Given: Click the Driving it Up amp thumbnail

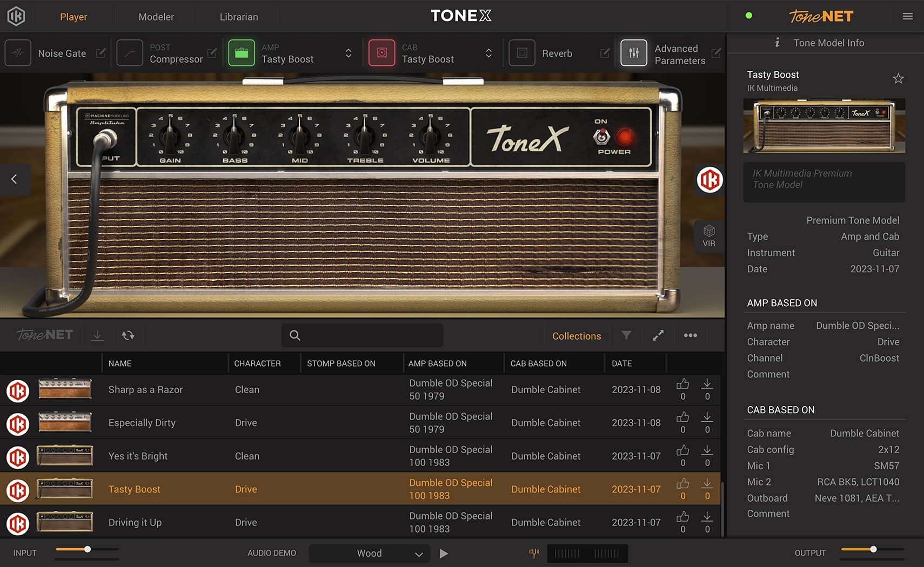Looking at the screenshot, I should tap(65, 522).
